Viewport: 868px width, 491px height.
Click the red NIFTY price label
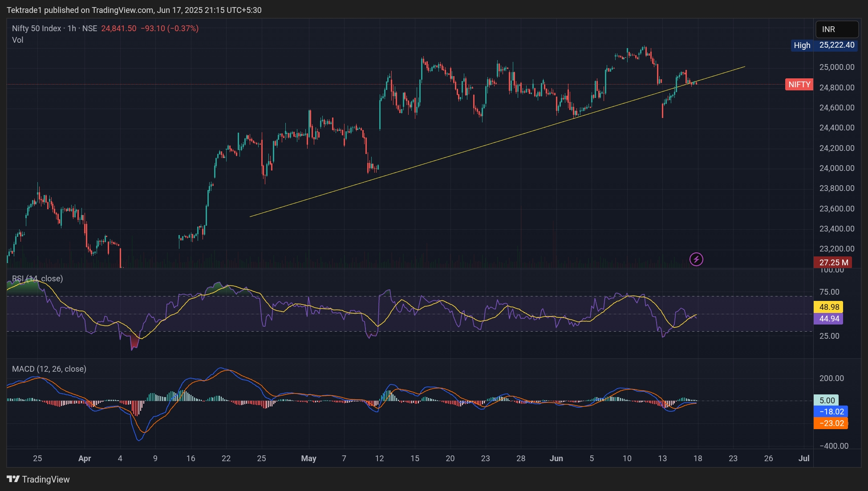pos(799,85)
